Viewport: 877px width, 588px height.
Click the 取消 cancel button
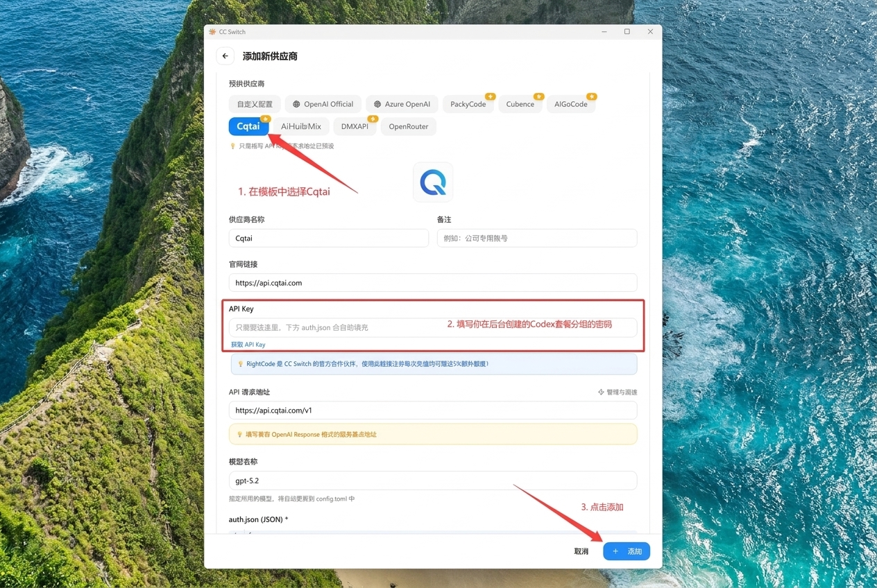[x=581, y=551]
